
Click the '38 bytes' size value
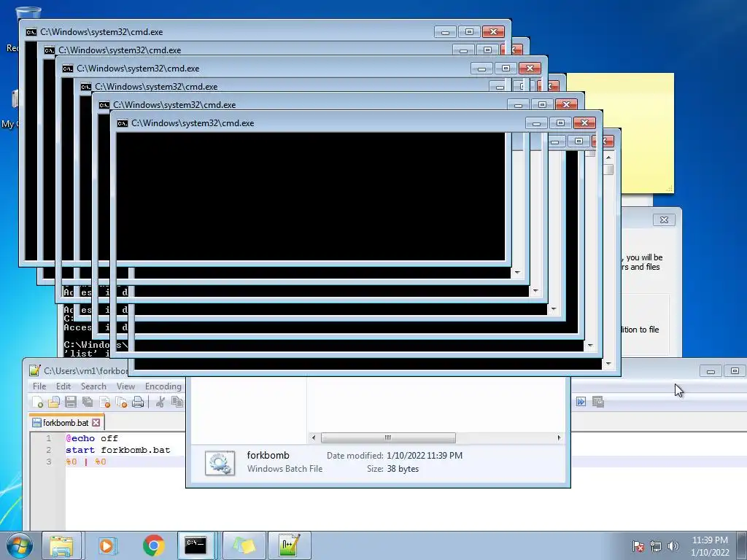(403, 469)
